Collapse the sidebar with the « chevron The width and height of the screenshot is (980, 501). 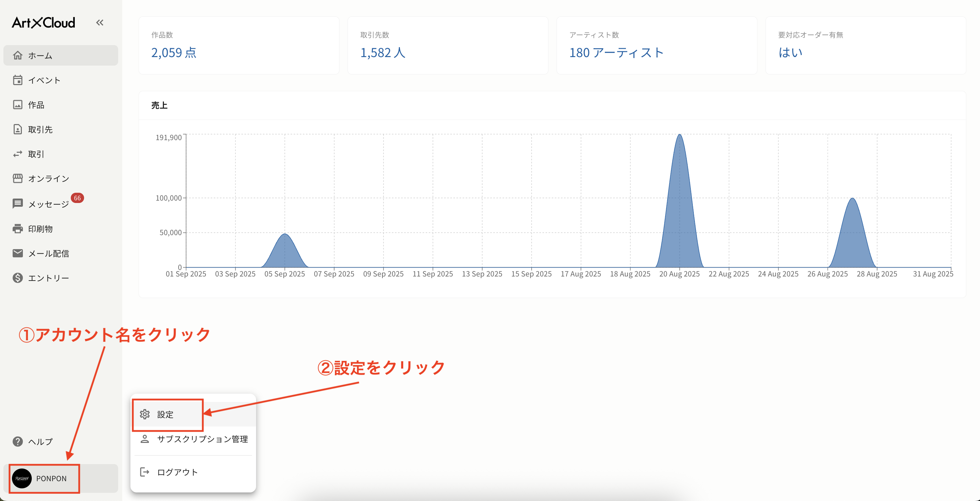coord(100,23)
